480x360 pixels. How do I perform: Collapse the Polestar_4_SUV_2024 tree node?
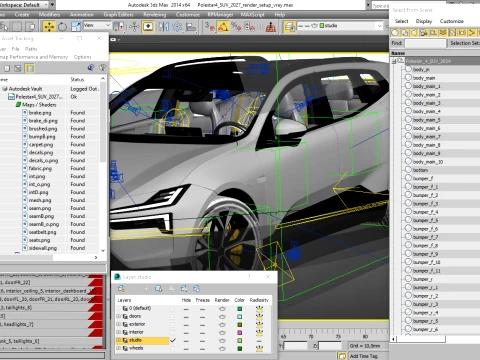click(x=394, y=61)
